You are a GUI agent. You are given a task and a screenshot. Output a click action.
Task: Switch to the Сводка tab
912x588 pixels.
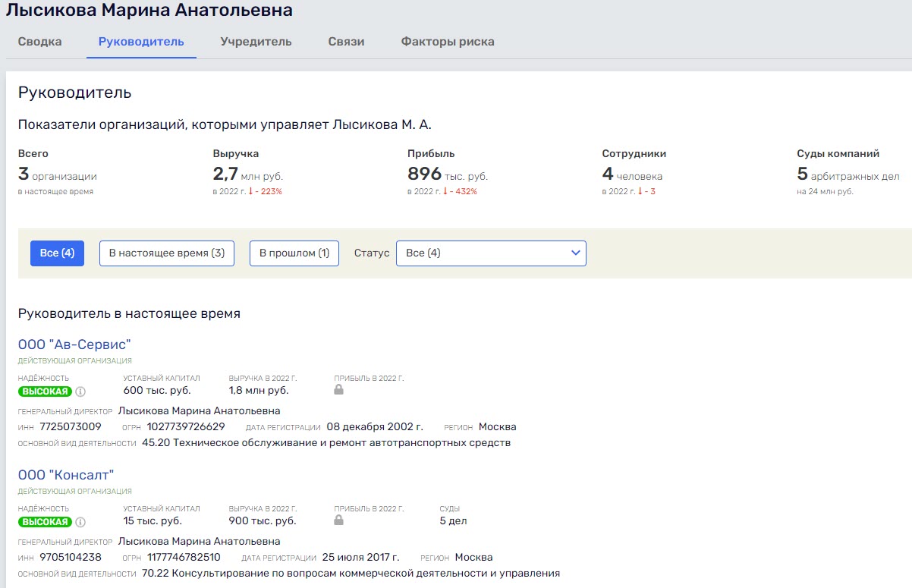(x=39, y=42)
